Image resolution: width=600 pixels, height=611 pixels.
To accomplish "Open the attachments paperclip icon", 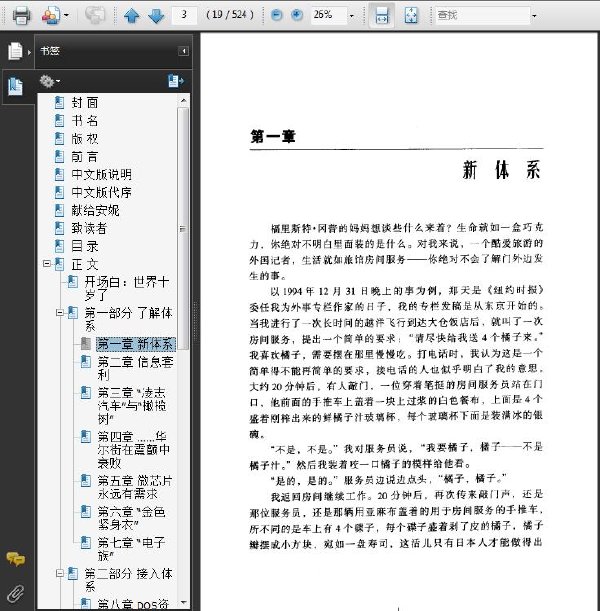I will (16, 593).
